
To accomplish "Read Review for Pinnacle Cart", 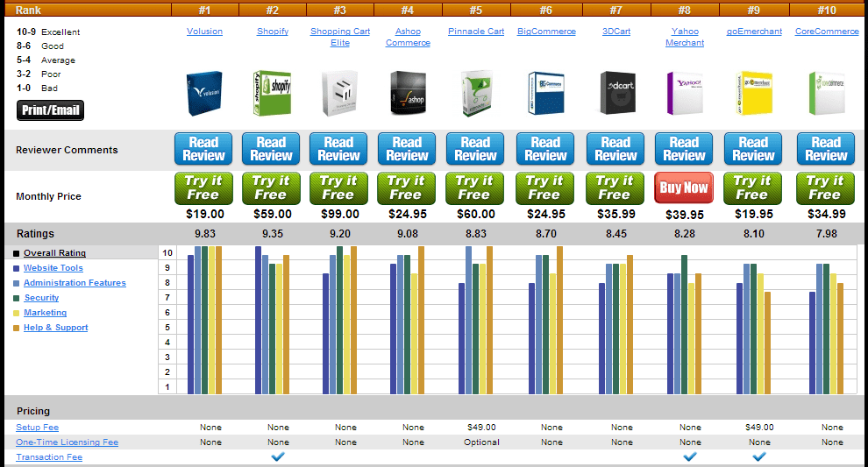I will [x=475, y=149].
